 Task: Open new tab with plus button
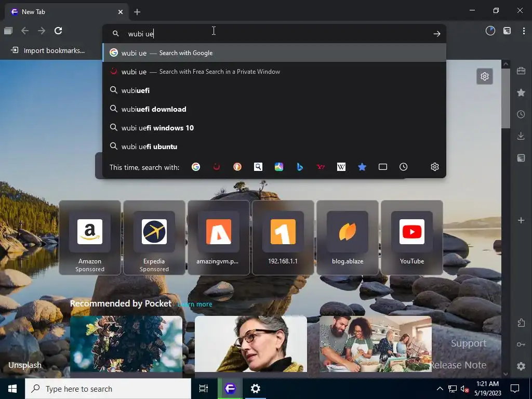point(137,12)
